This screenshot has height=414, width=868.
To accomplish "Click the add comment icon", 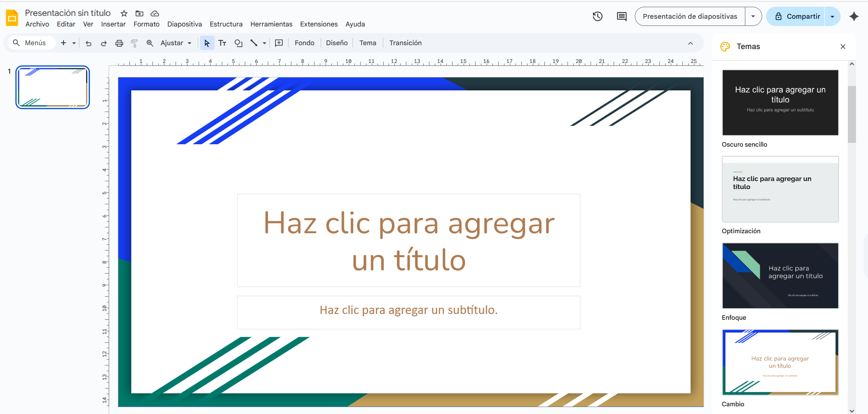I will (x=279, y=43).
